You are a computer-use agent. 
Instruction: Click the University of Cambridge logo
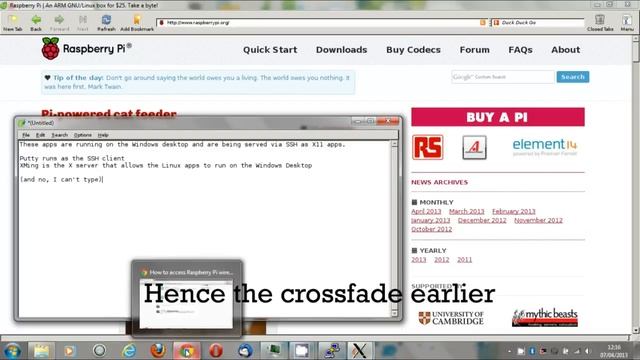pyautogui.click(x=451, y=318)
